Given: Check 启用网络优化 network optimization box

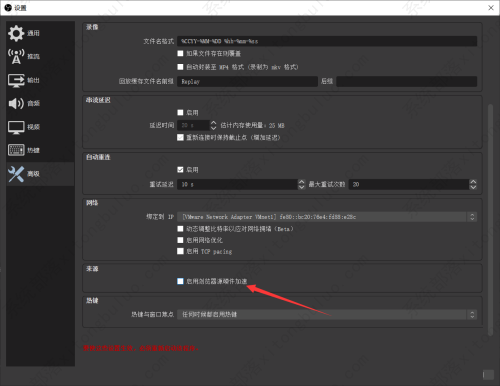Looking at the screenshot, I should (x=180, y=240).
